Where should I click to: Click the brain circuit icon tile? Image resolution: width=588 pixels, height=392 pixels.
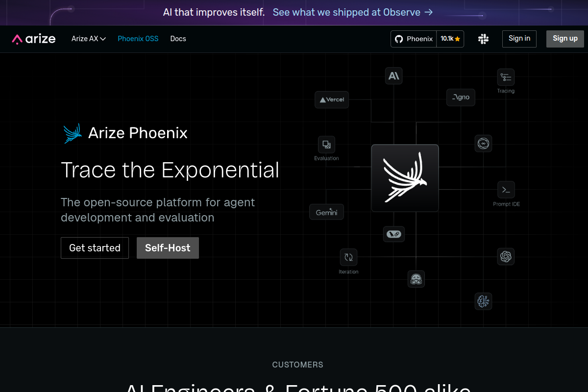tap(483, 301)
